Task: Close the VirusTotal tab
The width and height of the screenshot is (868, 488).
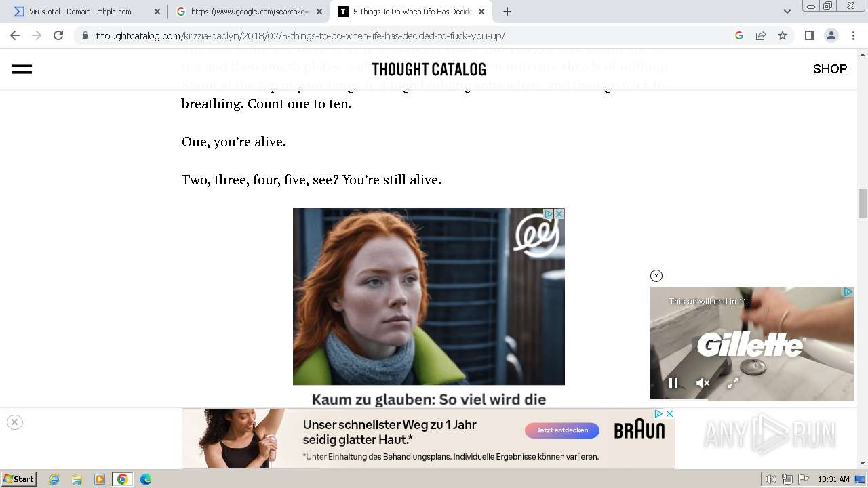Action: tap(157, 12)
